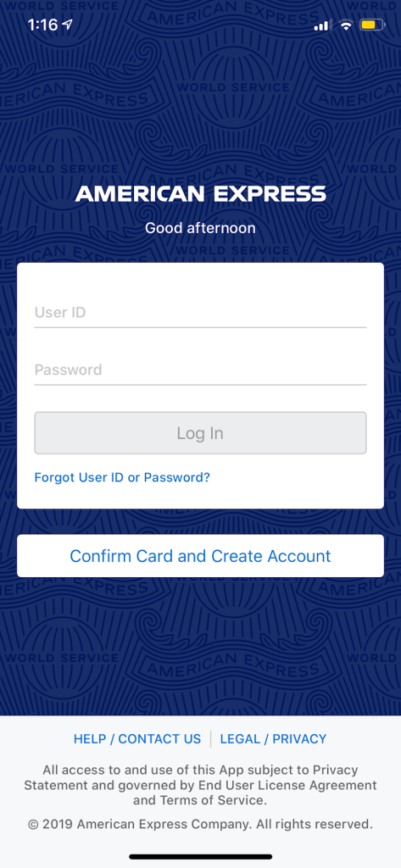401x868 pixels.
Task: Tap blank area below Forgot link in login card
Action: coord(200,497)
